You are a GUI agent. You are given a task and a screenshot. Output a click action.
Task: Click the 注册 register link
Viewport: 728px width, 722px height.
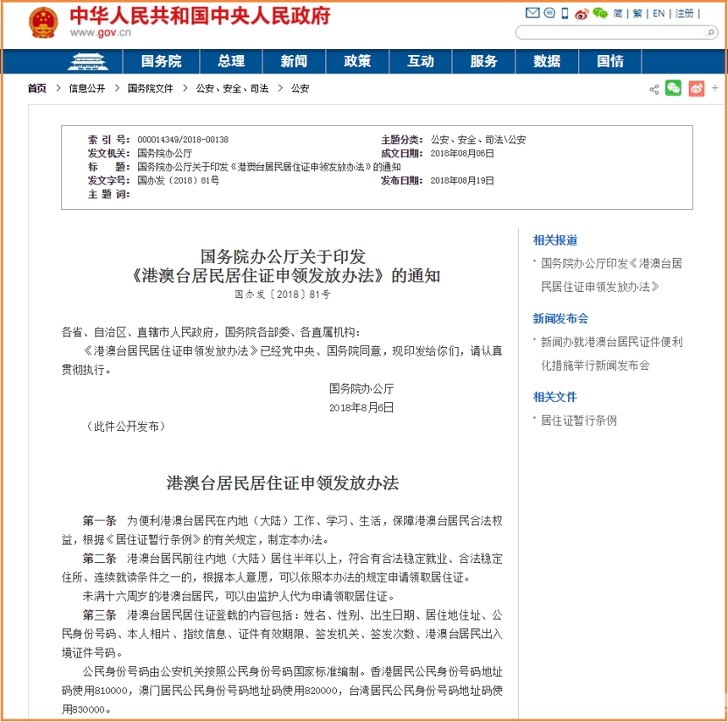pyautogui.click(x=684, y=14)
